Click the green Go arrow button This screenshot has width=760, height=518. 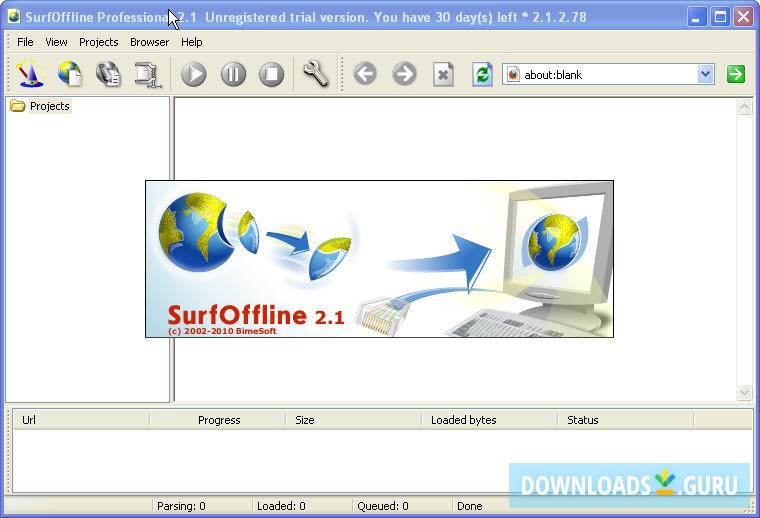click(736, 74)
